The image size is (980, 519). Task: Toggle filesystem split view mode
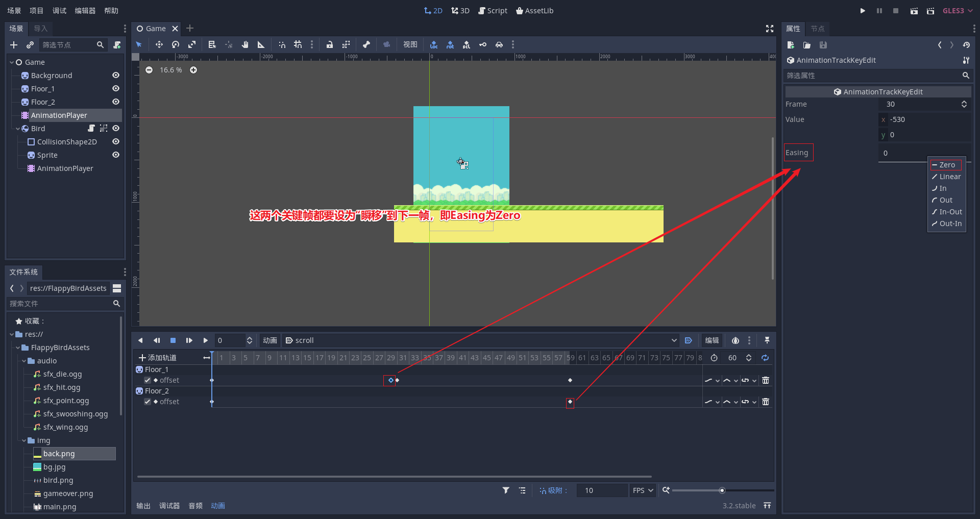pyautogui.click(x=117, y=288)
